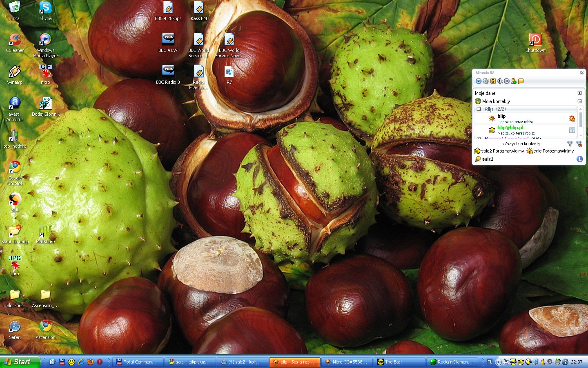Screen dimensions: 588x368
Task: Click the Gadu-Gadu G icon in Miranda toolbar
Action: 493,81
